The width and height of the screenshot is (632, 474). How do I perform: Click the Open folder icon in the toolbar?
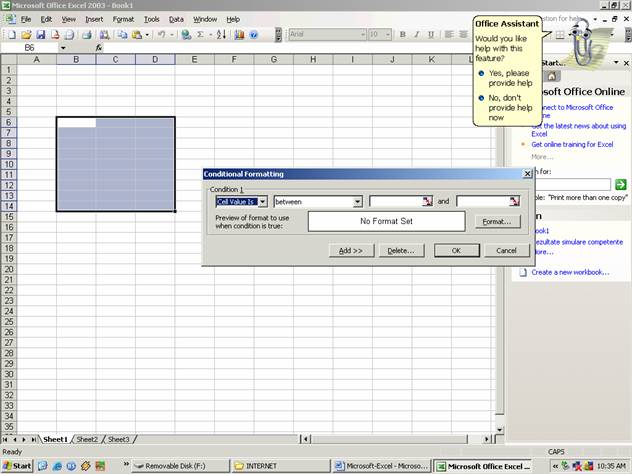(x=26, y=35)
